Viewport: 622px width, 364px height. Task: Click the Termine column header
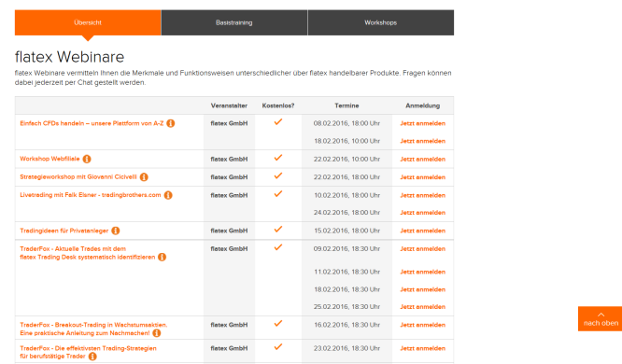(x=346, y=105)
